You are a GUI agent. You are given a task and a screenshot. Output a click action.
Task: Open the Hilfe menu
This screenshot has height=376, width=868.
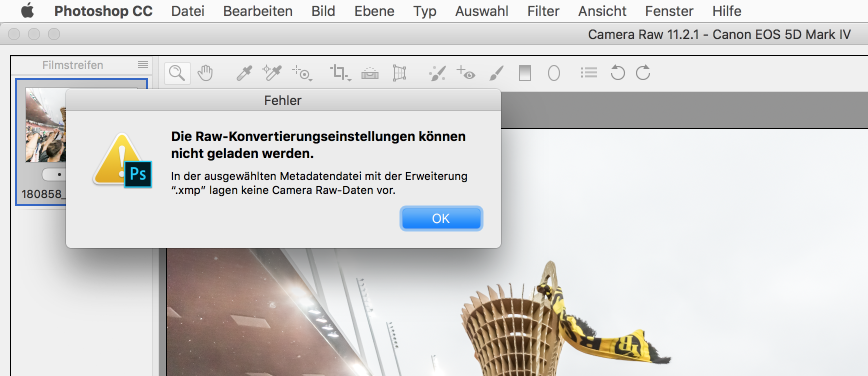[x=726, y=11]
